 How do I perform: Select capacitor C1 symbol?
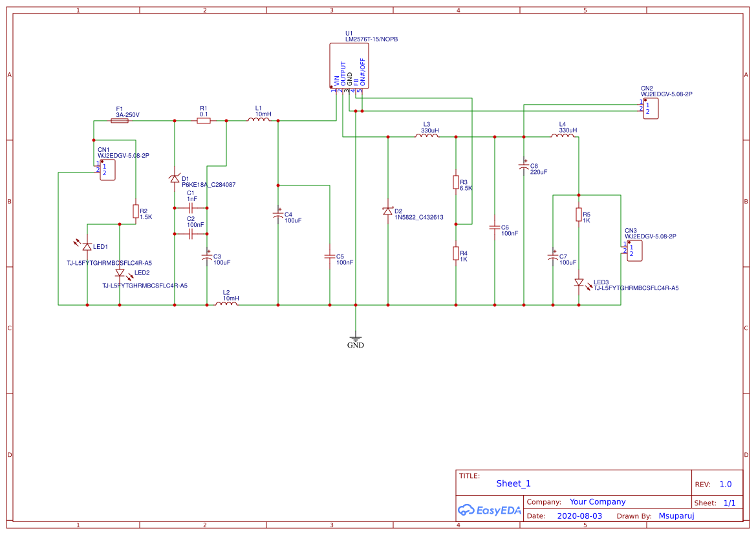[x=190, y=208]
